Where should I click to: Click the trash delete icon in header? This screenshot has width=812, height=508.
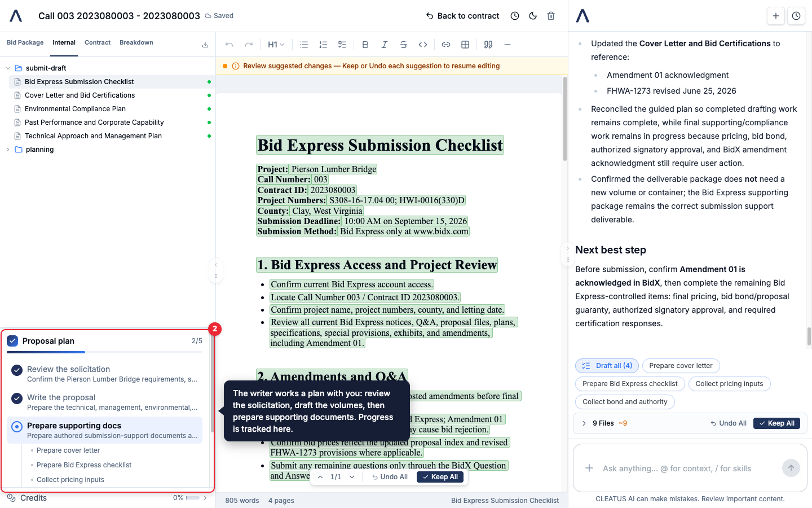[551, 16]
